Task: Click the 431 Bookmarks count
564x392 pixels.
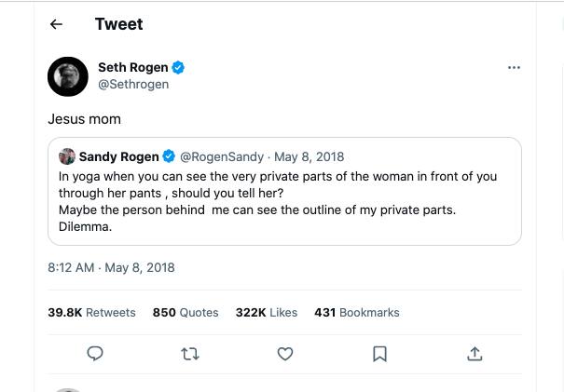Action: [x=357, y=312]
